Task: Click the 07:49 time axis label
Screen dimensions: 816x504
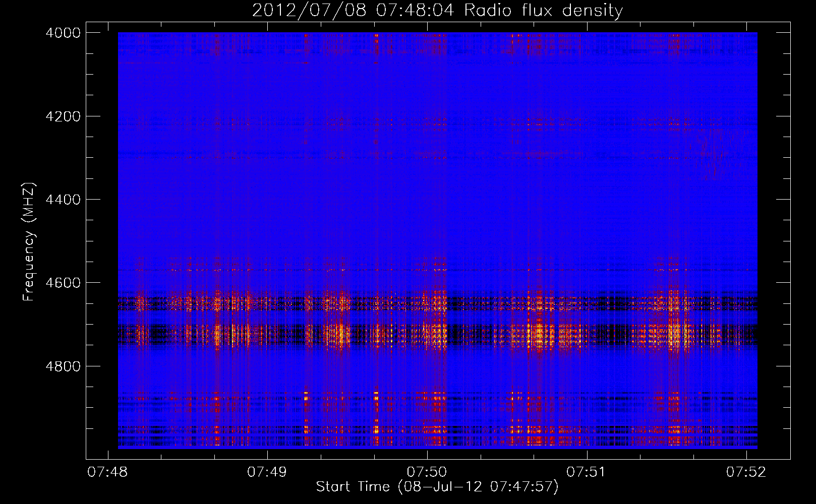Action: pos(267,472)
